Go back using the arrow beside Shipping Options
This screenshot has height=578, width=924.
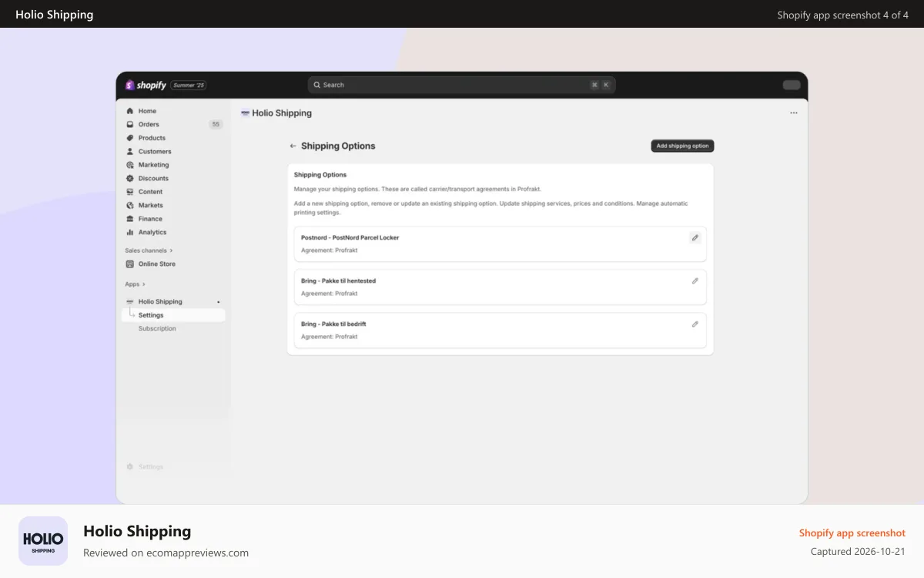click(x=293, y=146)
